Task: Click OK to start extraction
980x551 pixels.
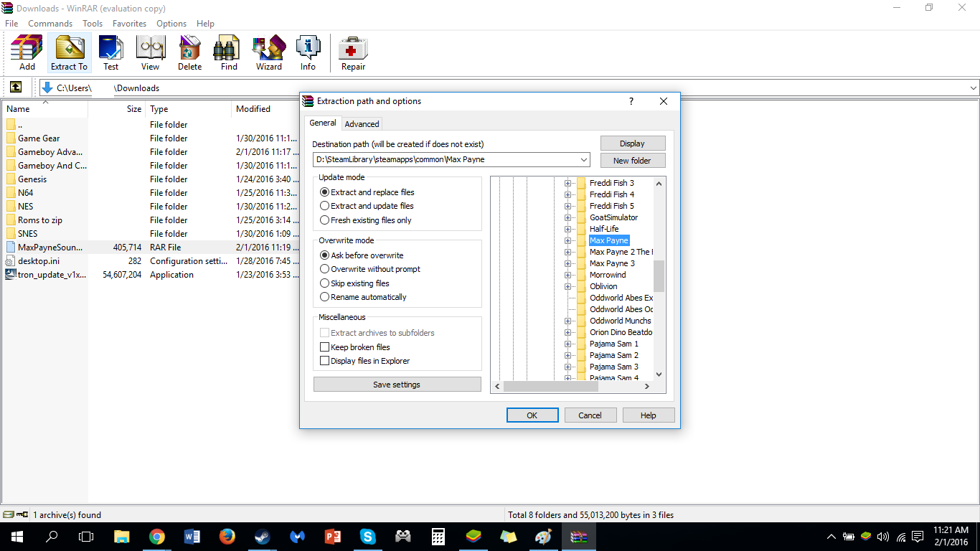Action: (532, 415)
